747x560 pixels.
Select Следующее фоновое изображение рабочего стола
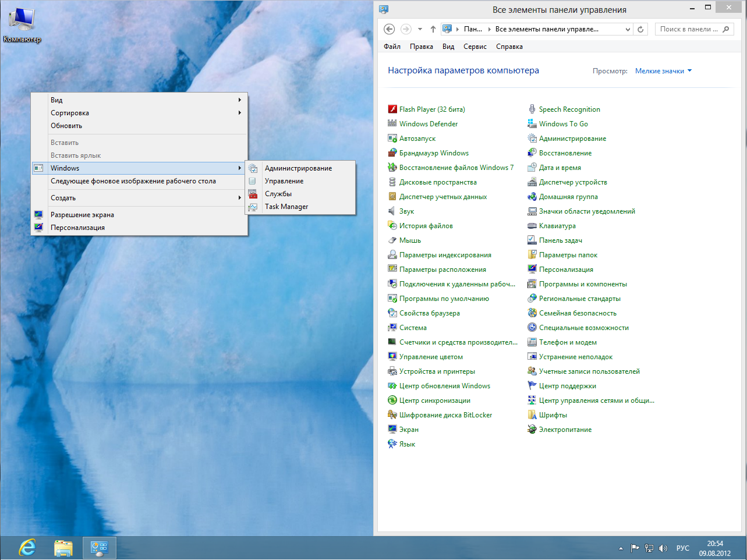139,181
